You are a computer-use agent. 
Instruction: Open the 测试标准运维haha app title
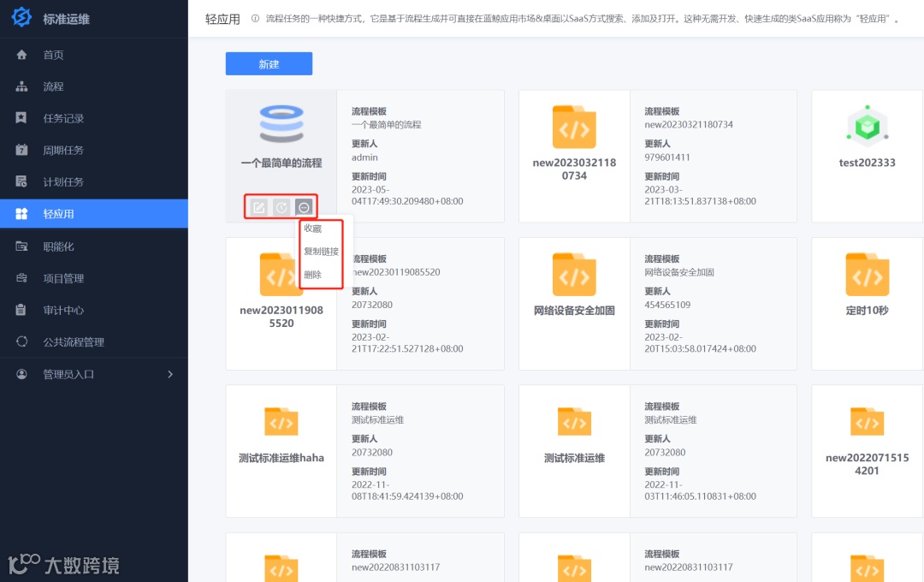click(x=281, y=458)
